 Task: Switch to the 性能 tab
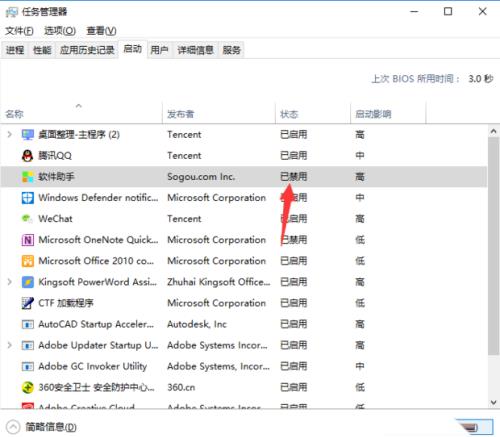coord(42,50)
